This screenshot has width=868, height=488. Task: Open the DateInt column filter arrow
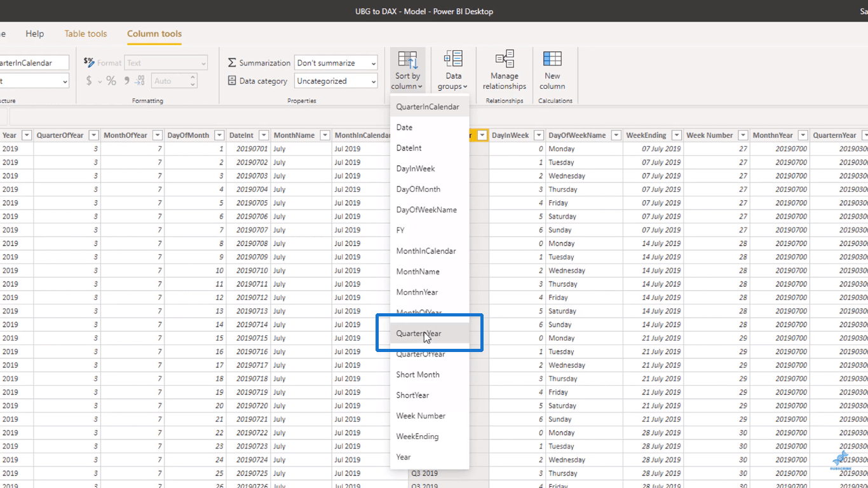point(263,135)
